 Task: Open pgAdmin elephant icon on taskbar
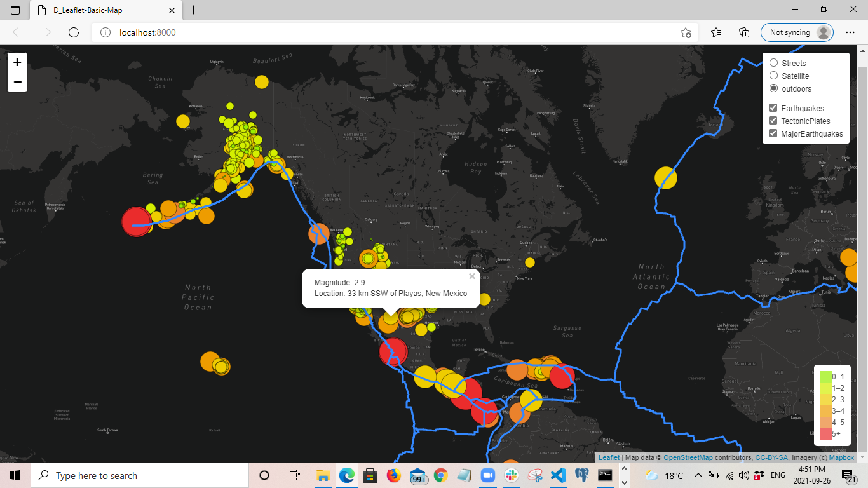(581, 475)
